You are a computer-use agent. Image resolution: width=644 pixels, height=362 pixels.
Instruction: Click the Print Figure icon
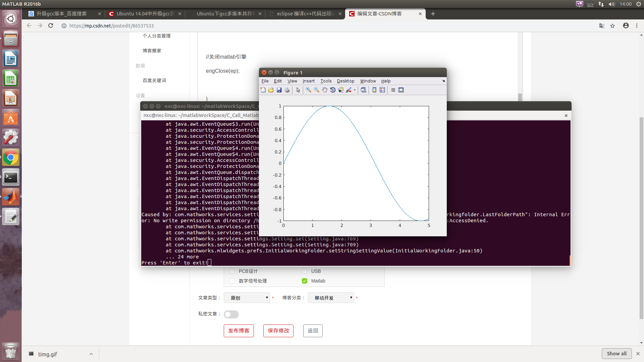pos(287,90)
